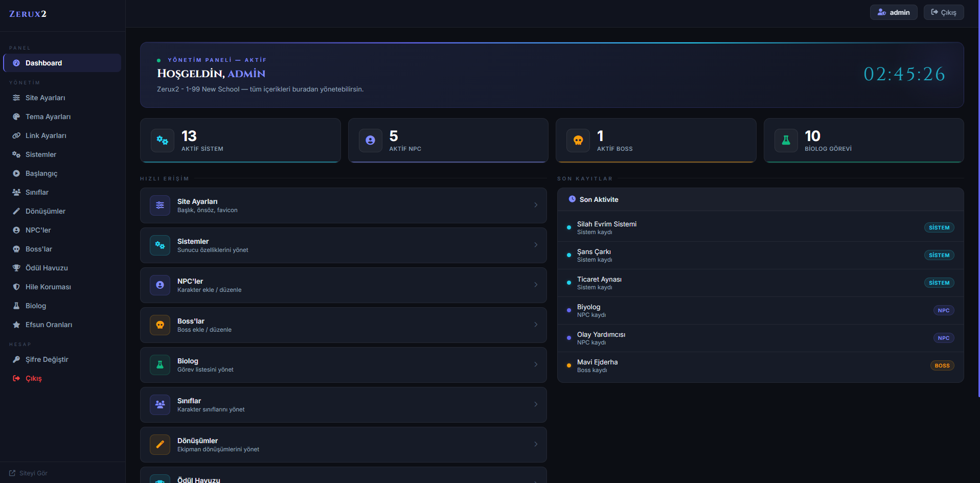Click the group icon in Sınıflar shortcut
The width and height of the screenshot is (980, 483).
(160, 405)
